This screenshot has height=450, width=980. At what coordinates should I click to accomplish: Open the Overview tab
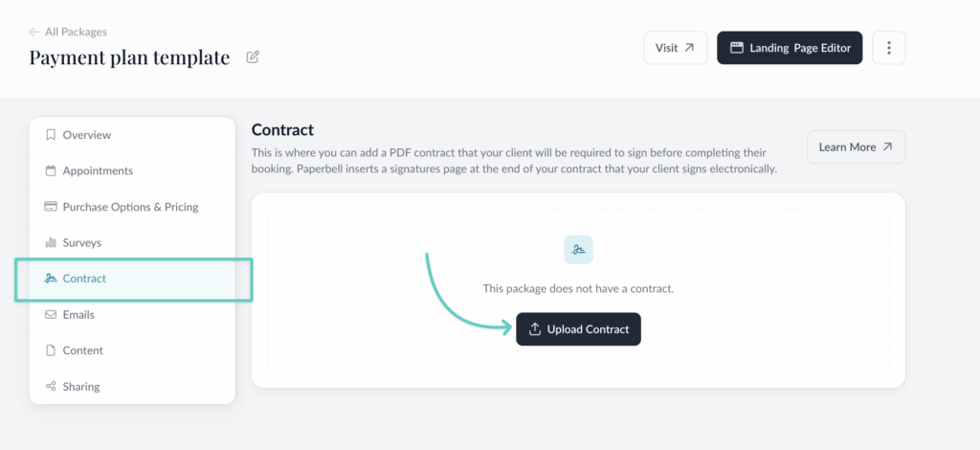[x=87, y=135]
